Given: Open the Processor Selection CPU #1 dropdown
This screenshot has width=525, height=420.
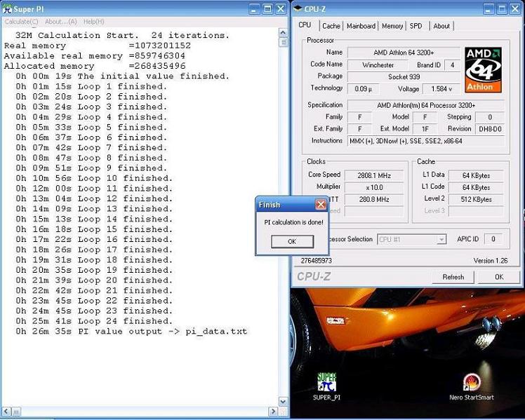Looking at the screenshot, I should 412,239.
